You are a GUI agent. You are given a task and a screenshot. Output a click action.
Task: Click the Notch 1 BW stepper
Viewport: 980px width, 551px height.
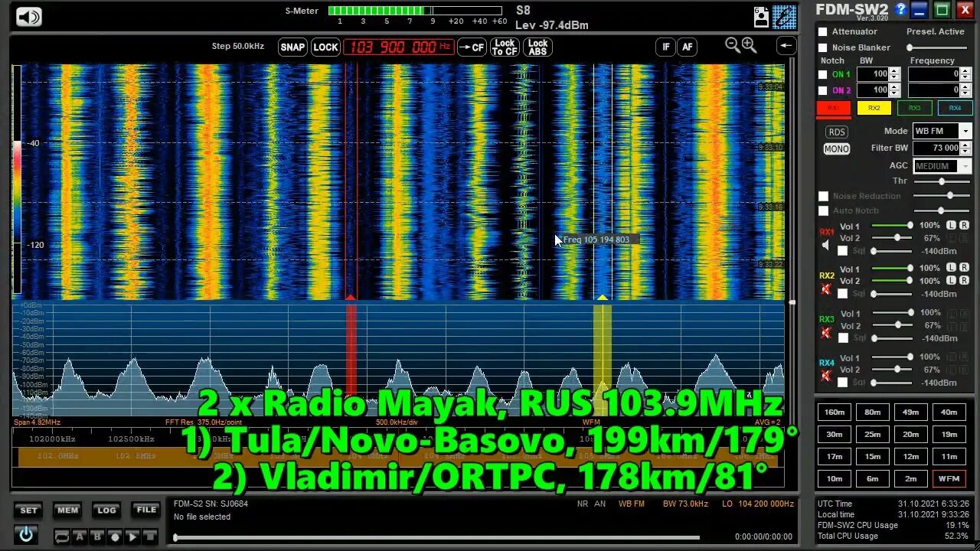coord(894,74)
